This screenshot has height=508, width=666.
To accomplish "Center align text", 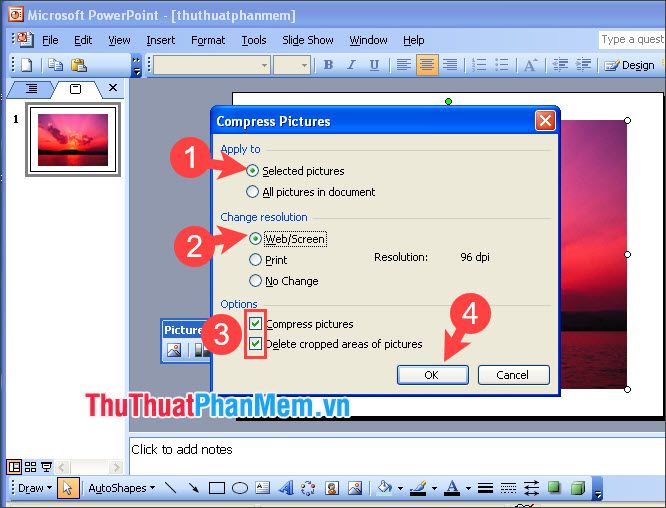I will (x=426, y=65).
